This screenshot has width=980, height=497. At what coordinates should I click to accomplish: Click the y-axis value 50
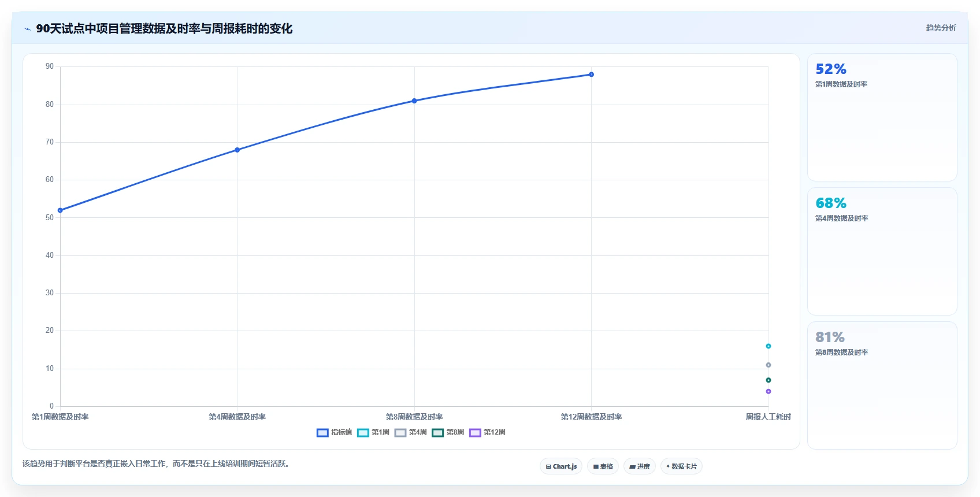pos(50,217)
